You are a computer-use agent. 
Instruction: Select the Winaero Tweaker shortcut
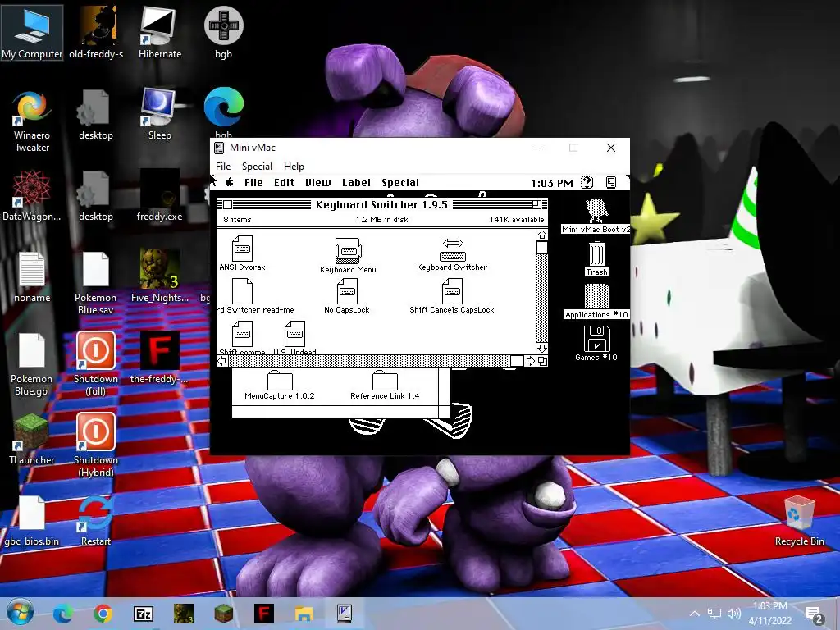pyautogui.click(x=32, y=120)
